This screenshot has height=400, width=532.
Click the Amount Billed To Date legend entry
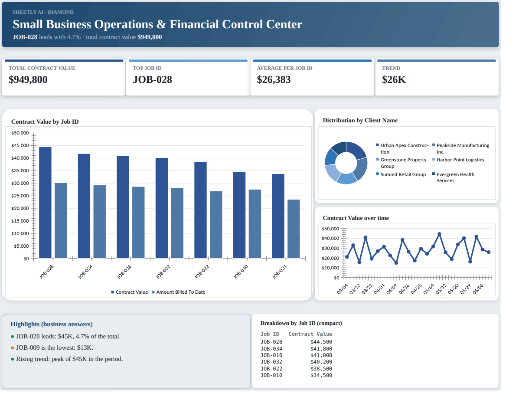pos(178,292)
